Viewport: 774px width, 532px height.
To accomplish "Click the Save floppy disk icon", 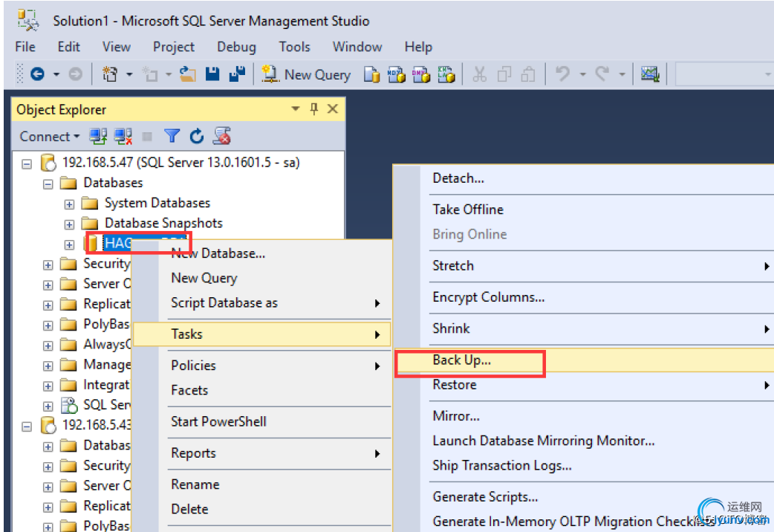I will coord(212,74).
